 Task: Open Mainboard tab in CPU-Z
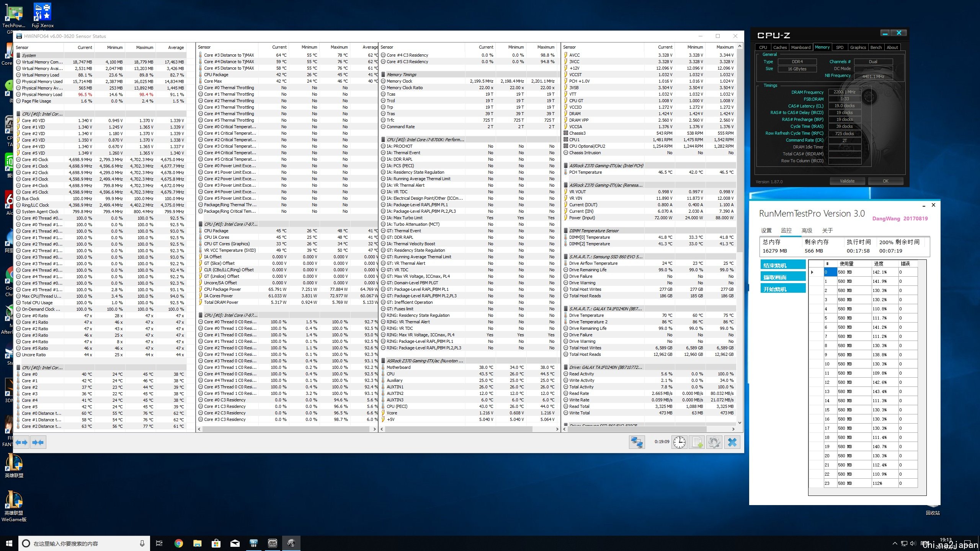pos(801,47)
